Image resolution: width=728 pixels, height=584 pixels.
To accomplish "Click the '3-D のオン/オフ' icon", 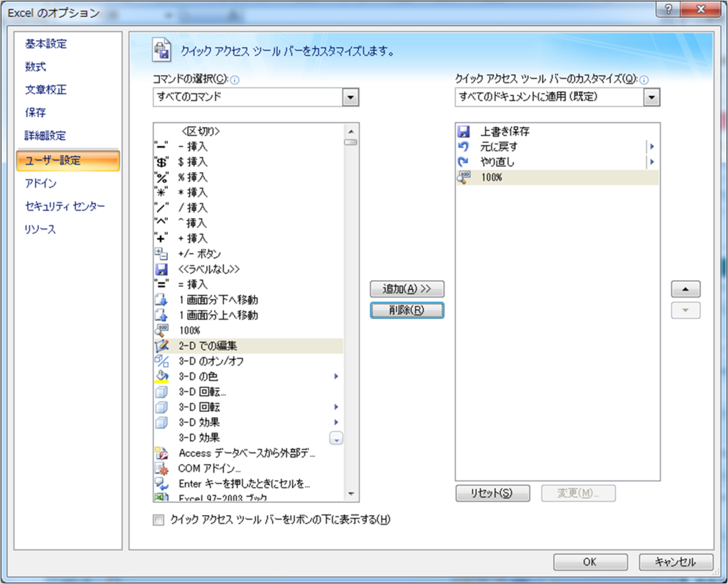I will pos(161,361).
